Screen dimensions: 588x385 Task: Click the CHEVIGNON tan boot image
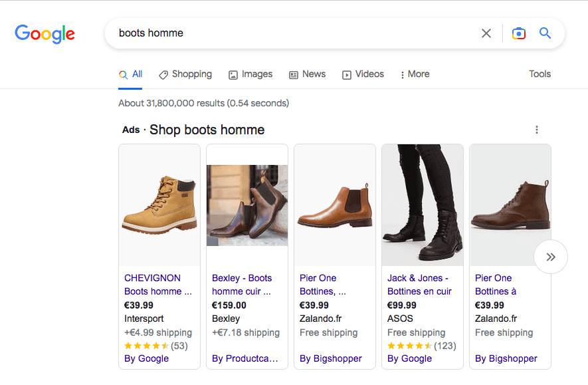pyautogui.click(x=159, y=205)
